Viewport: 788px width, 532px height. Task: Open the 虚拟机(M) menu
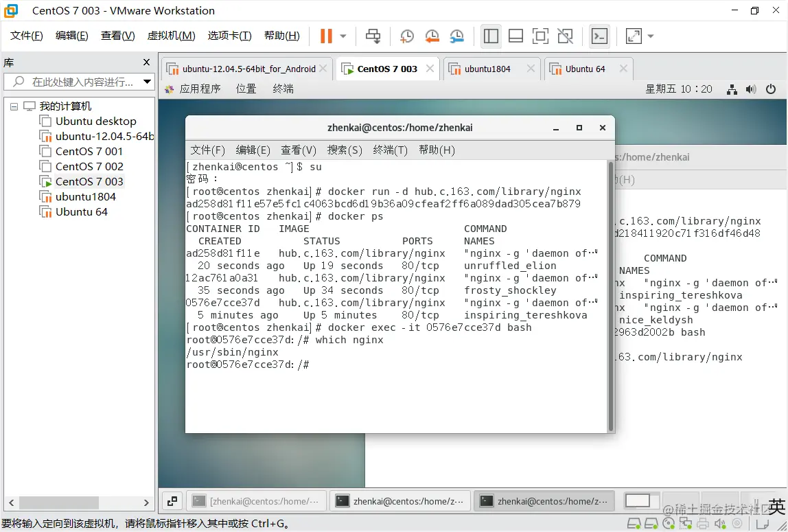tap(171, 36)
